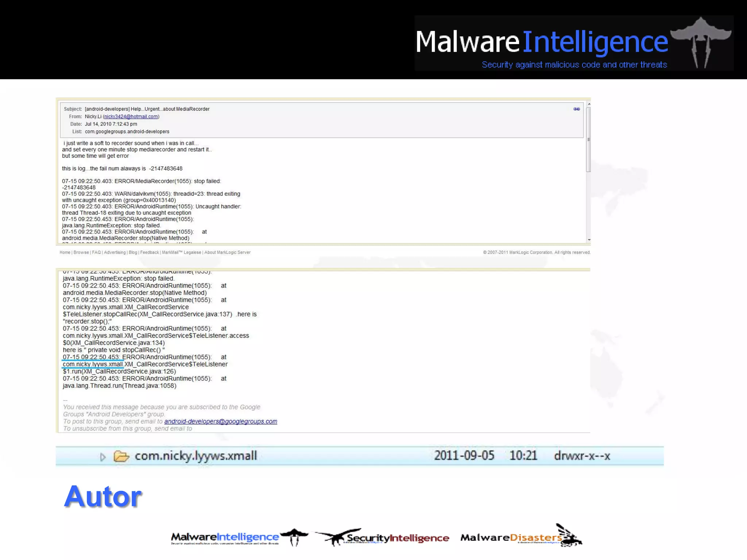Open the Browse footer link
Viewport: 747px width, 560px height.
tap(81, 252)
